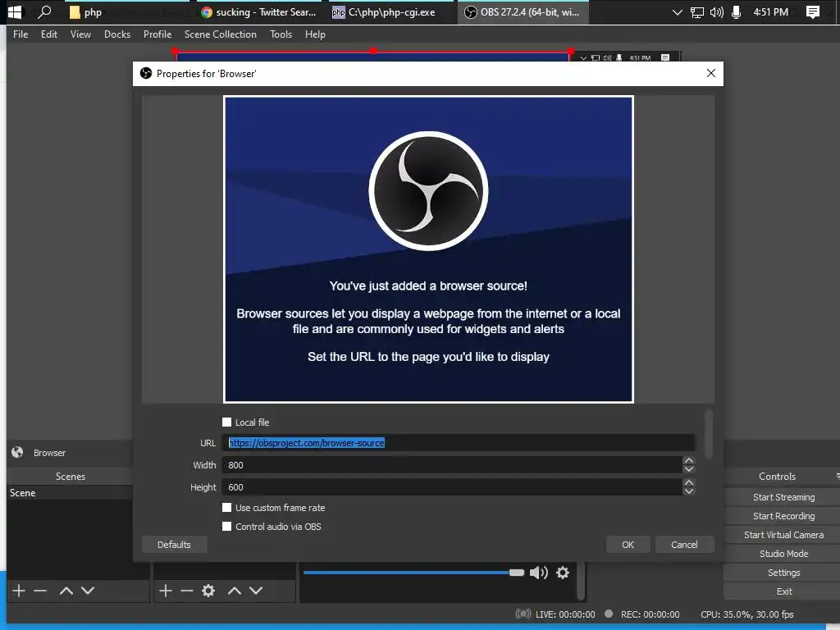Open source properties gear icon

(208, 591)
